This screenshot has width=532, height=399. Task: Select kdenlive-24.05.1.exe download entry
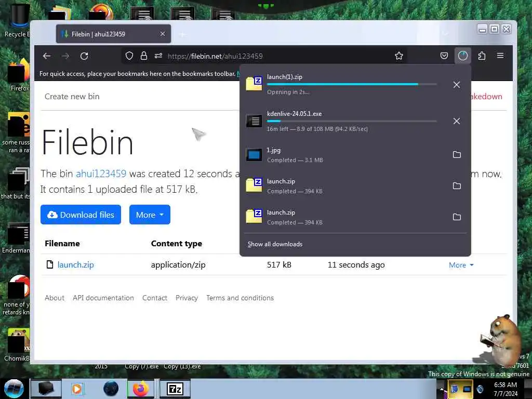point(343,121)
